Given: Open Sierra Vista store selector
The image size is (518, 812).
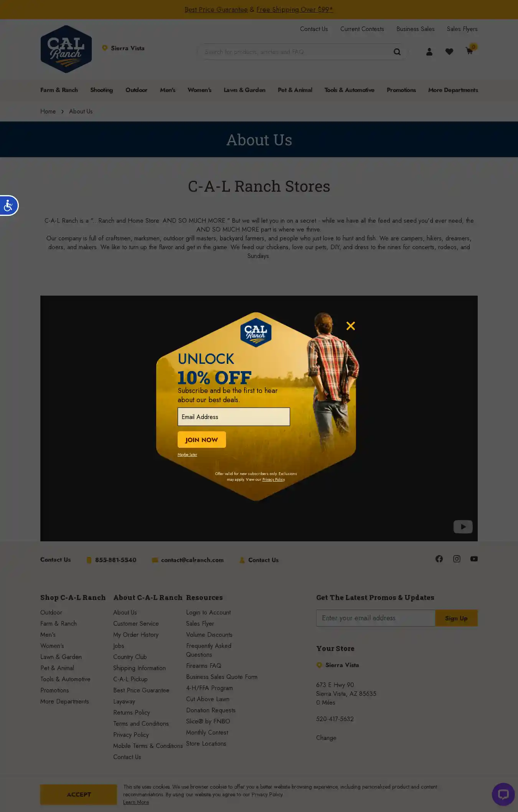Looking at the screenshot, I should [x=124, y=48].
